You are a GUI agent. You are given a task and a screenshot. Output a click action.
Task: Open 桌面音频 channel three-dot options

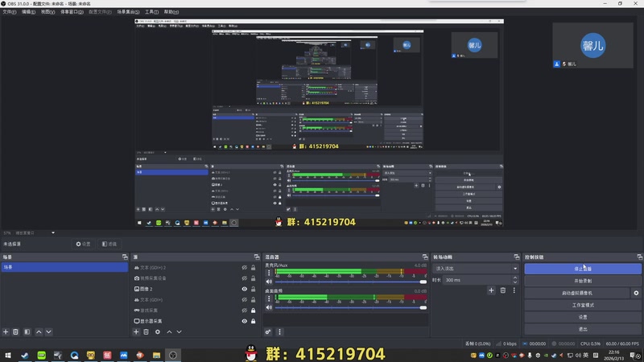(x=269, y=298)
